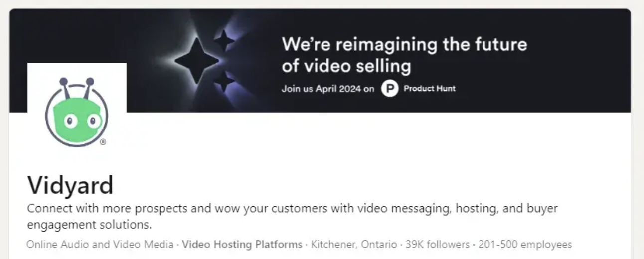
Task: Open the Vidyard company name heading
Action: click(x=70, y=185)
